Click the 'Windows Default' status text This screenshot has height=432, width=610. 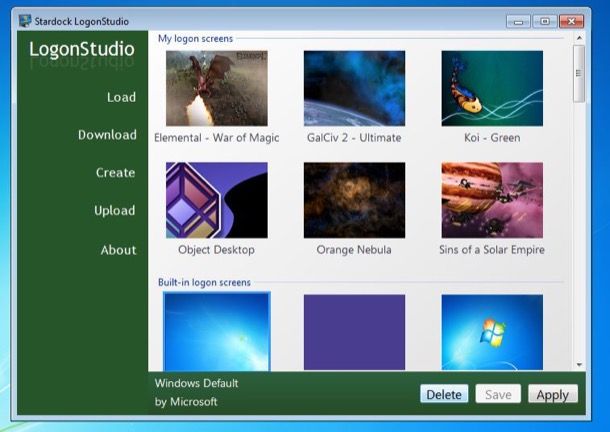tap(196, 383)
